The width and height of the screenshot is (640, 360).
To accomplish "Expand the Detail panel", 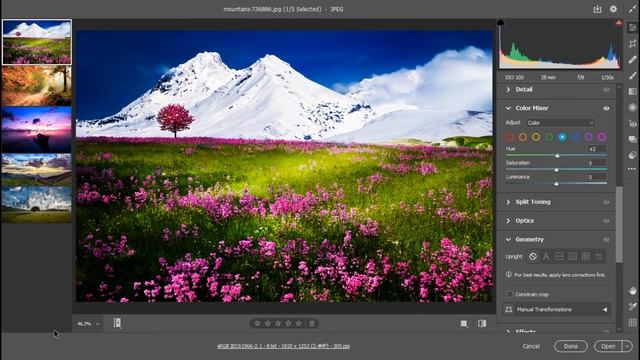I will [508, 89].
